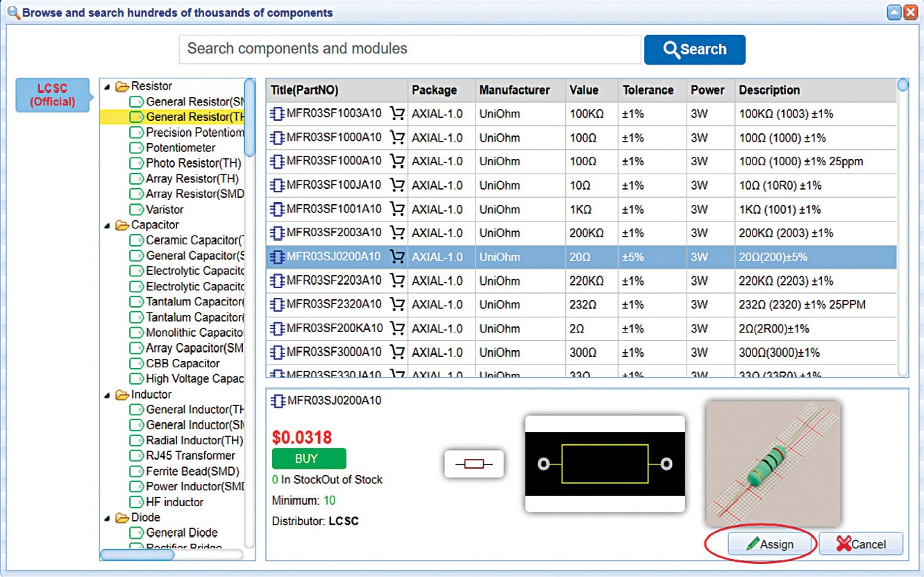Click the shopping cart icon for MFR03SJ0200A10
924x577 pixels.
tap(397, 257)
